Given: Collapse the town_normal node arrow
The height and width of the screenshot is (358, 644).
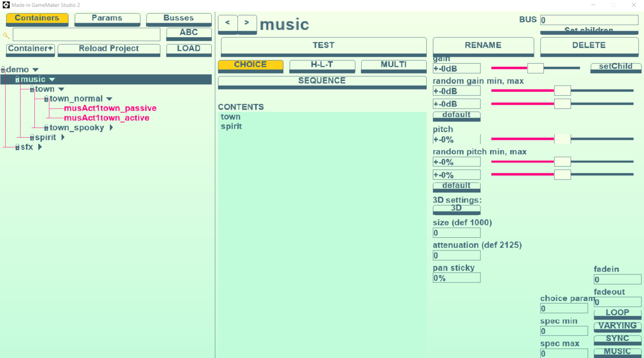Looking at the screenshot, I should click(109, 99).
